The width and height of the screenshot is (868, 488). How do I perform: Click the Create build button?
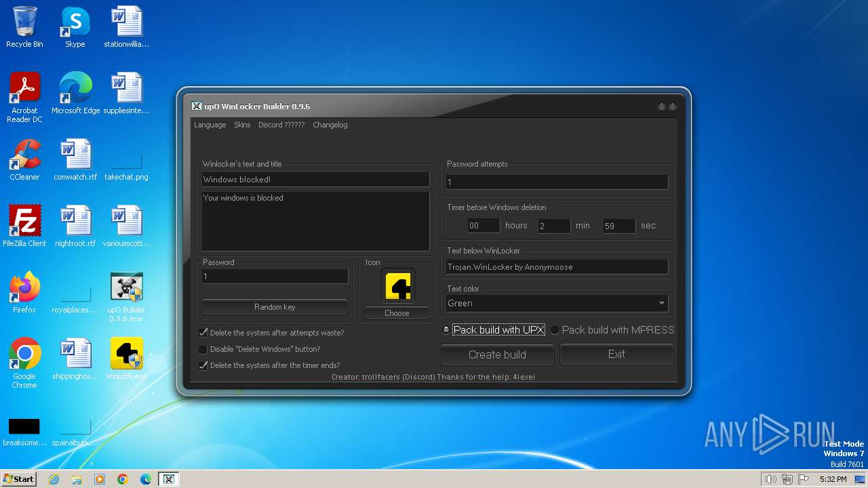coord(497,354)
